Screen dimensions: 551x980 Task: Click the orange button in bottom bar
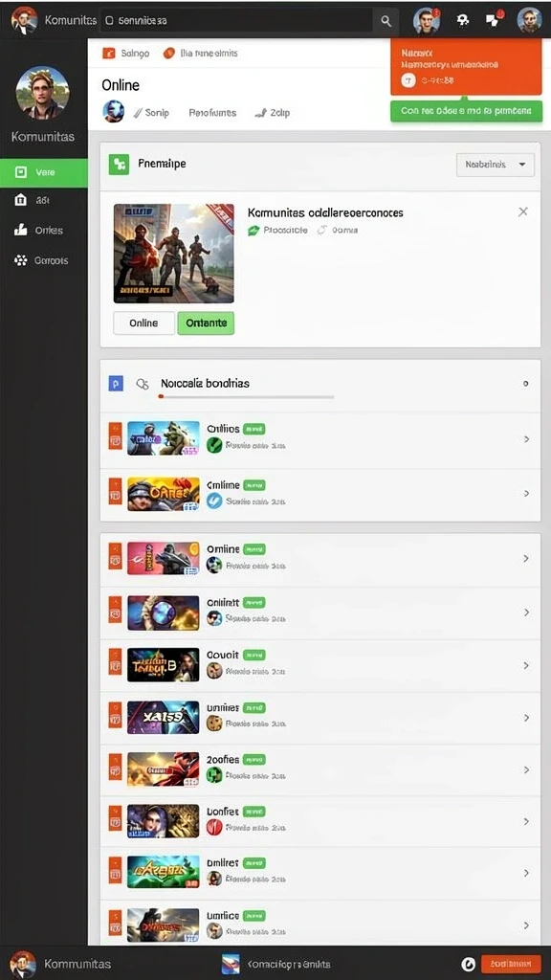point(511,964)
